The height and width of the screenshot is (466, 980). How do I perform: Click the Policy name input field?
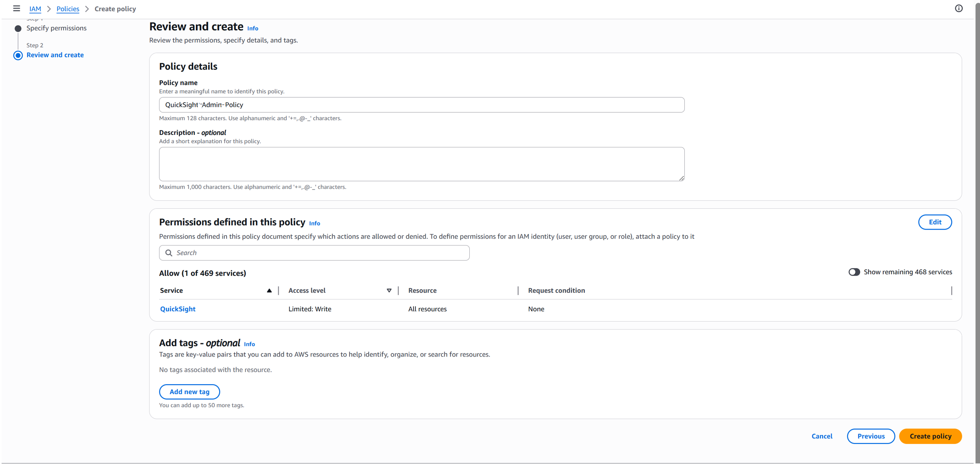click(422, 105)
